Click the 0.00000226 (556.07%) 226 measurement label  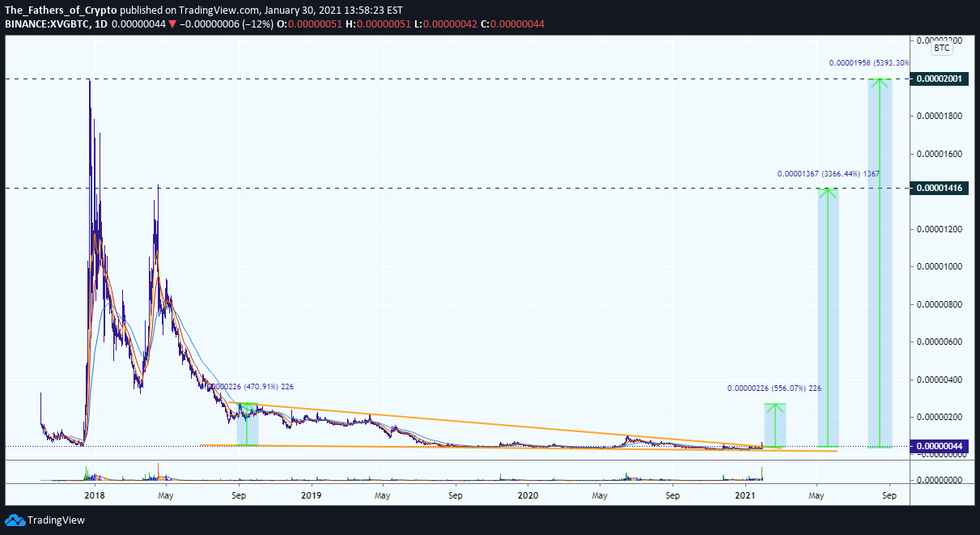click(774, 388)
